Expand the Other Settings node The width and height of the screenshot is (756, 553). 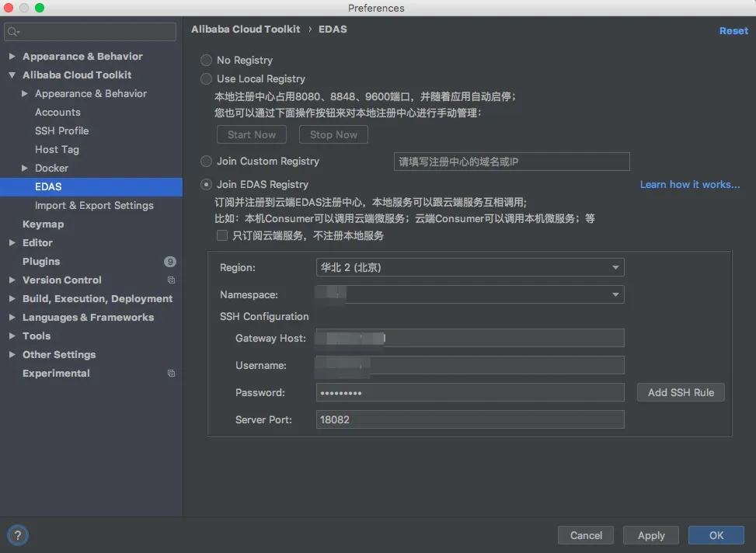12,355
